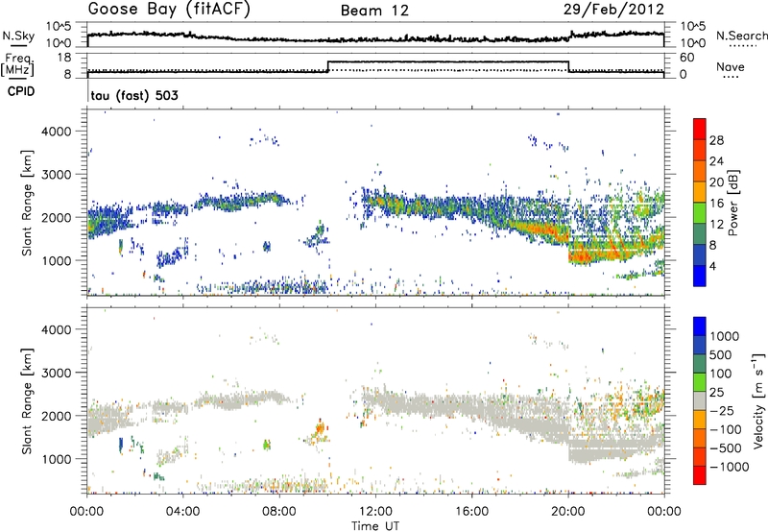768x532 pixels.
Task: Click the 'Freq. [MHz]' axis label
Action: [x=18, y=65]
